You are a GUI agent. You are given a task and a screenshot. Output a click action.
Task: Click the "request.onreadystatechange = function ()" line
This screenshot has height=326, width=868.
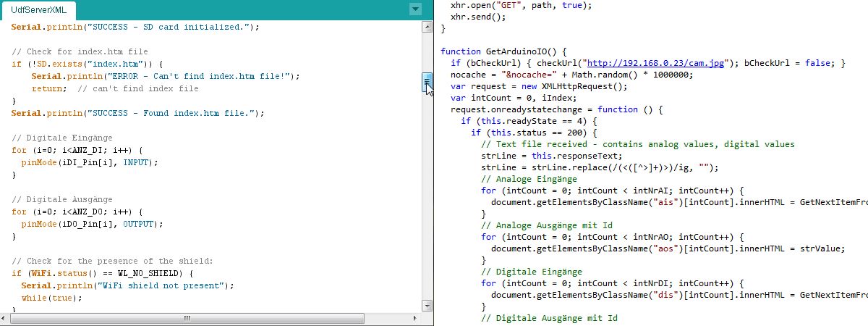[x=556, y=109]
